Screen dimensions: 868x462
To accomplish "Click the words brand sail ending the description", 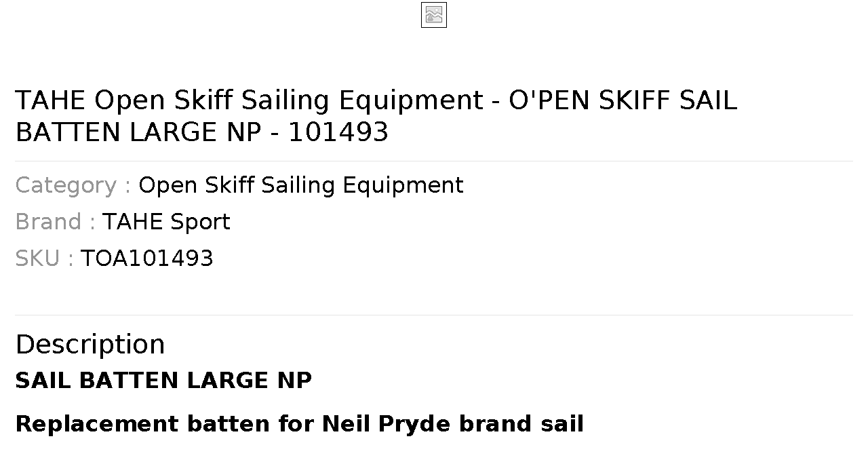I will pos(521,424).
